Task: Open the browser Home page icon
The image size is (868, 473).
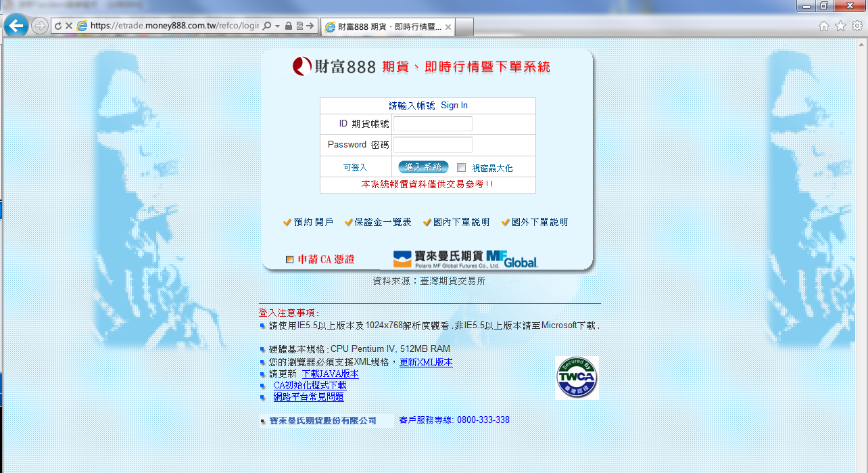Action: pyautogui.click(x=823, y=26)
